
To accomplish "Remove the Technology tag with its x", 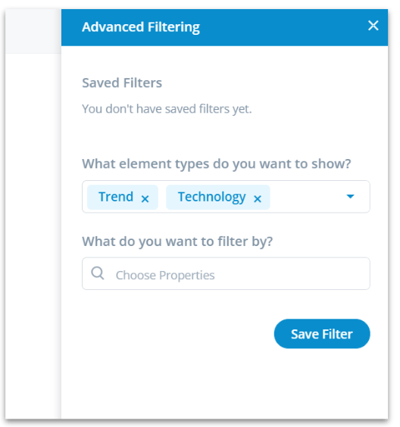I will [257, 199].
